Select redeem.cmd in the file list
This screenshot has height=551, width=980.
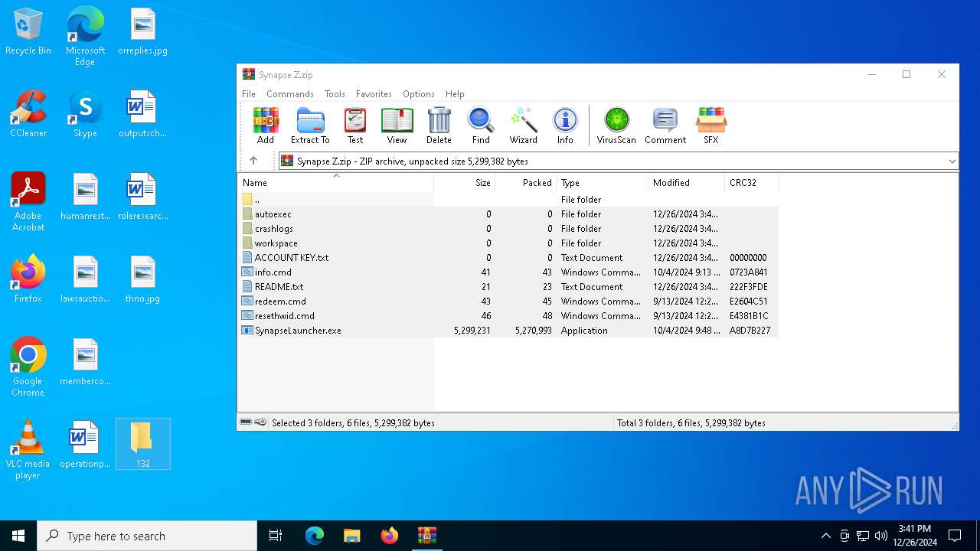pyautogui.click(x=508, y=302)
